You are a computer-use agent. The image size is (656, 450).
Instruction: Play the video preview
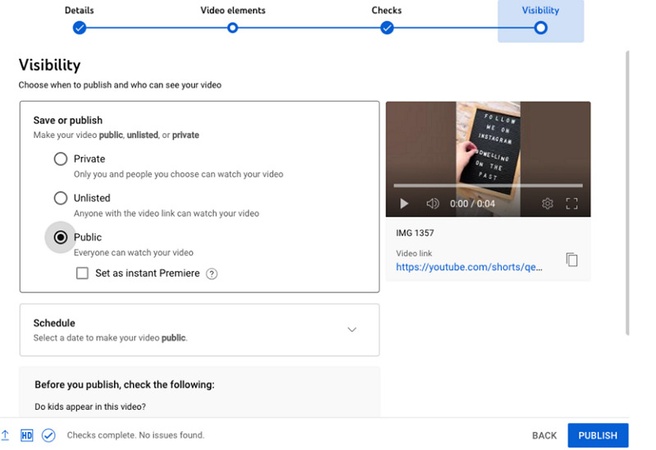404,204
